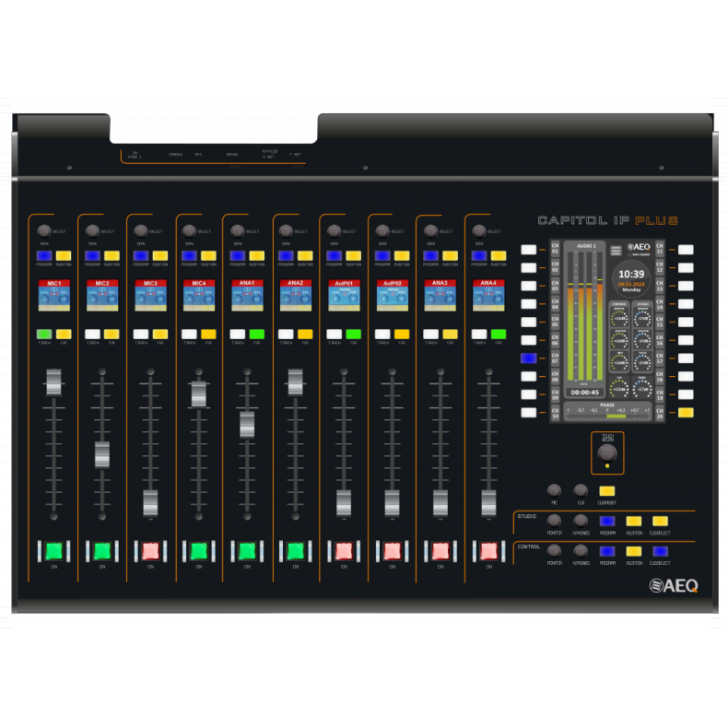The image size is (728, 728).
Task: Toggle PROGRAM routing on AoIP02 channel
Action: pos(382,256)
